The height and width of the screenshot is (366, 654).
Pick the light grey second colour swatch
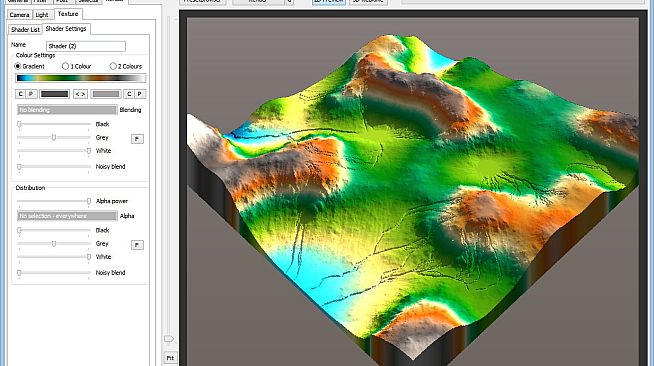click(106, 94)
